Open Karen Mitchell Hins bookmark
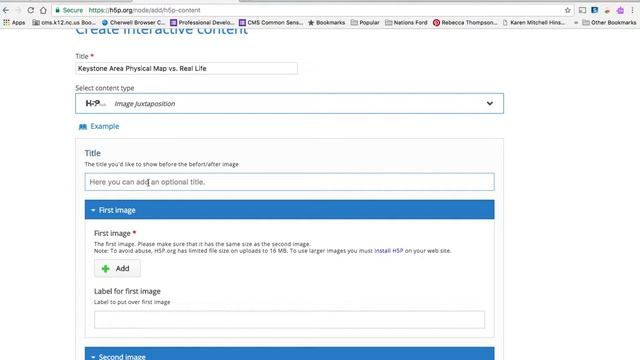Image resolution: width=640 pixels, height=360 pixels. 534,22
